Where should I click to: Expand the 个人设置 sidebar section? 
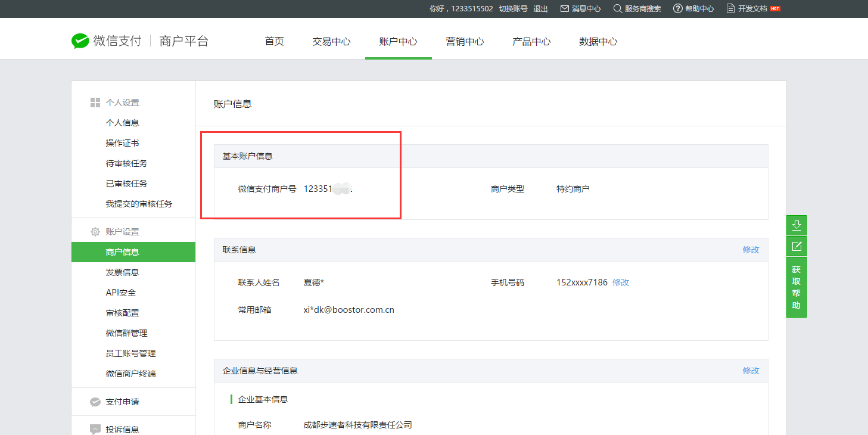(122, 102)
